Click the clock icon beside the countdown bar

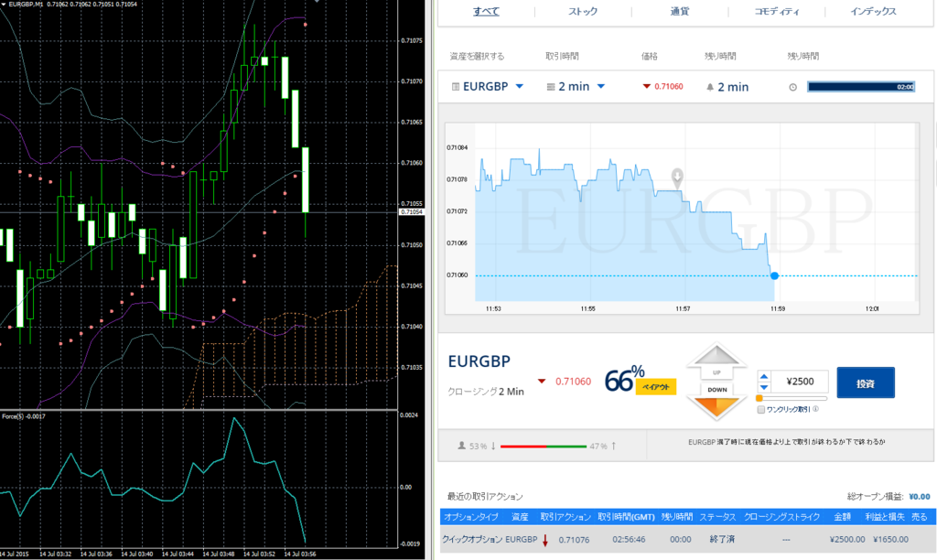(793, 87)
